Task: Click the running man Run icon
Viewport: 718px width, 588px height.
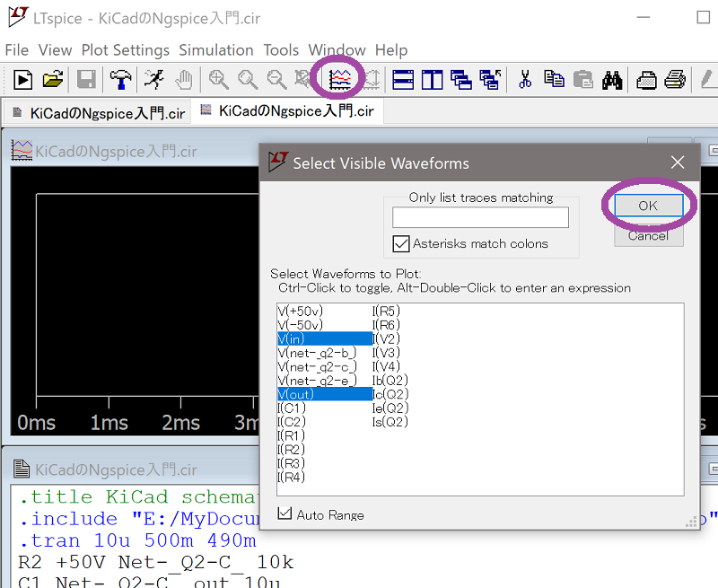Action: (154, 80)
